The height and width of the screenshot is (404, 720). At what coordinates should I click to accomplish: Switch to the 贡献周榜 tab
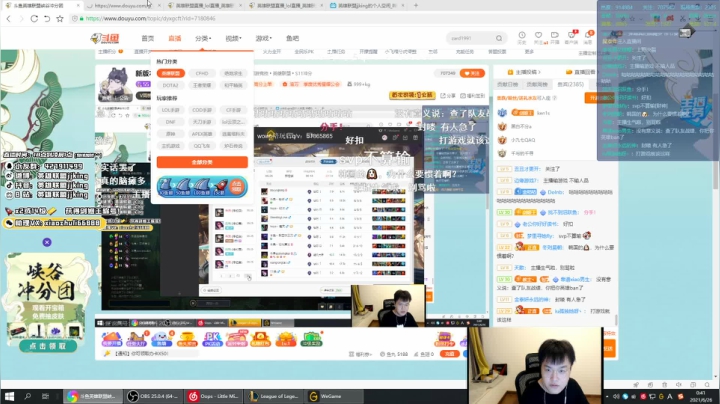pyautogui.click(x=537, y=84)
